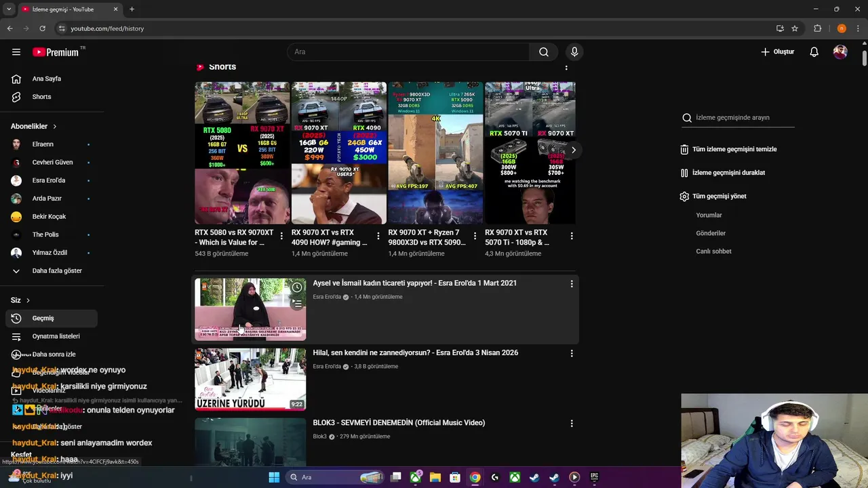Viewport: 868px width, 488px height.
Task: Open the ÜZERİNE YÜRÜDÜ thumbnail
Action: (250, 380)
